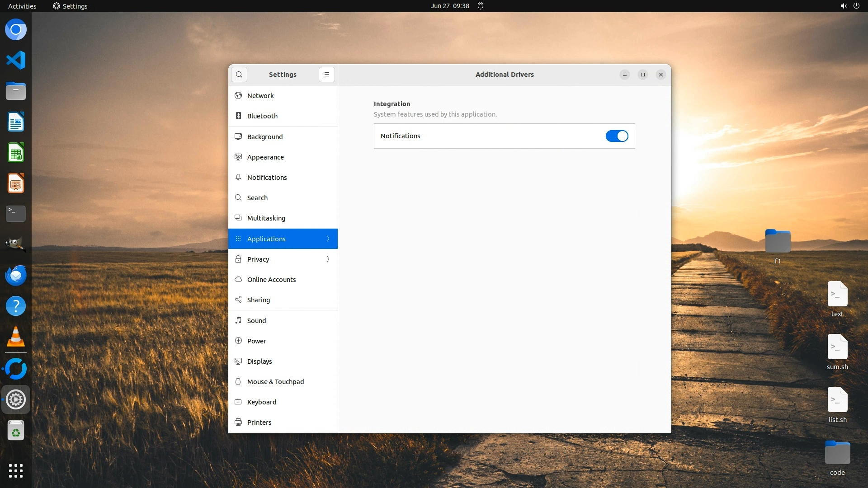Open Activities overview

(x=22, y=6)
